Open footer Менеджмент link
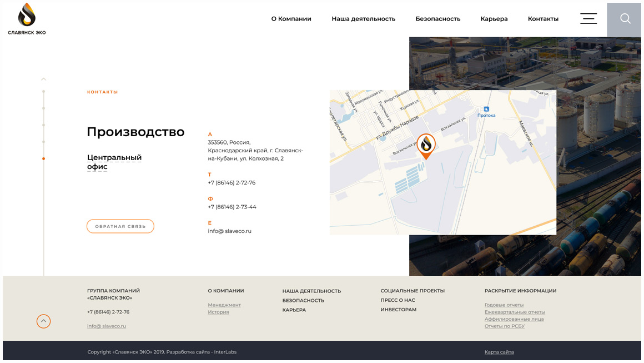 click(x=224, y=305)
